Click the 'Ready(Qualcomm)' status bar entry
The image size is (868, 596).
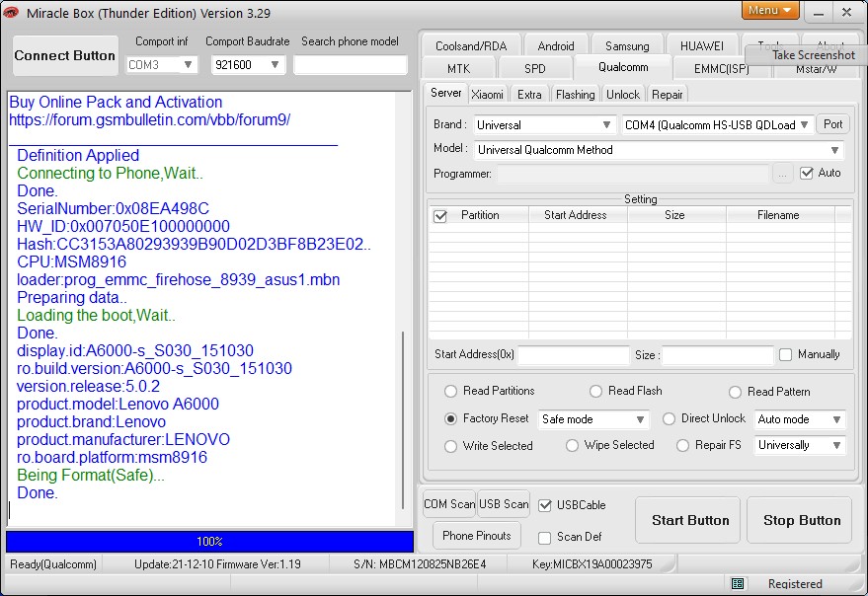click(53, 564)
